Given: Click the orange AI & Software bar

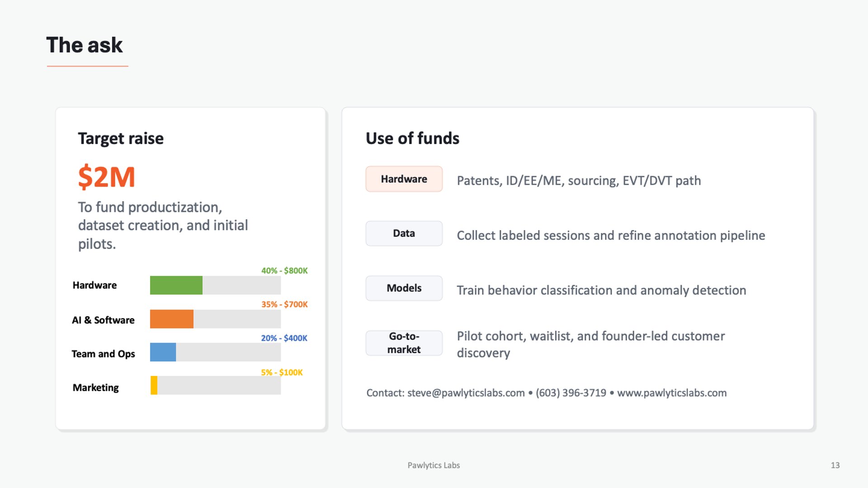Looking at the screenshot, I should [171, 319].
